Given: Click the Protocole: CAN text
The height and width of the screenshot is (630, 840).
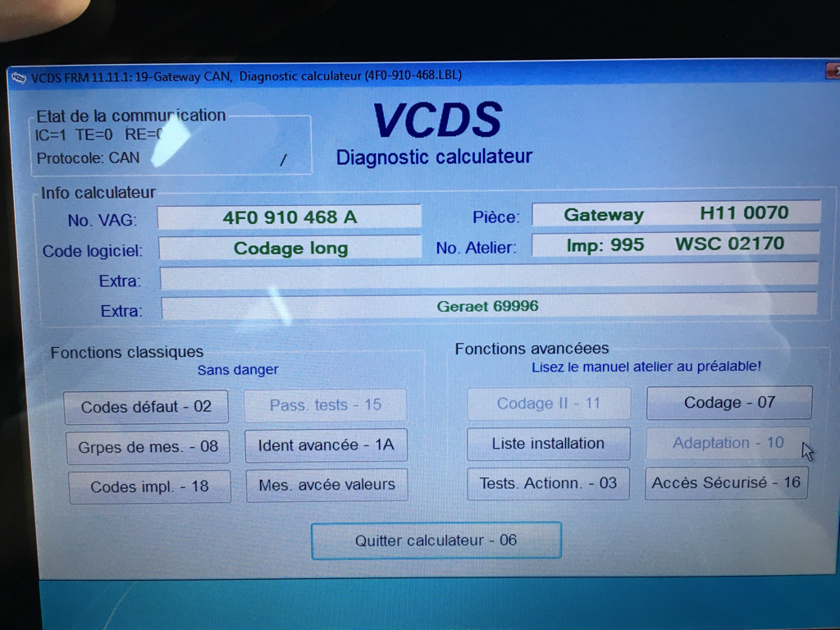Looking at the screenshot, I should [88, 158].
